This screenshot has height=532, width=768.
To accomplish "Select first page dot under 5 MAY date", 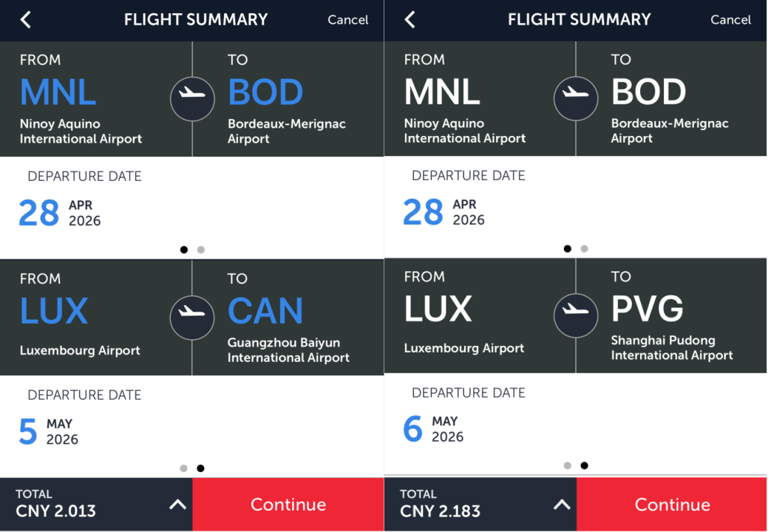I will click(x=183, y=468).
